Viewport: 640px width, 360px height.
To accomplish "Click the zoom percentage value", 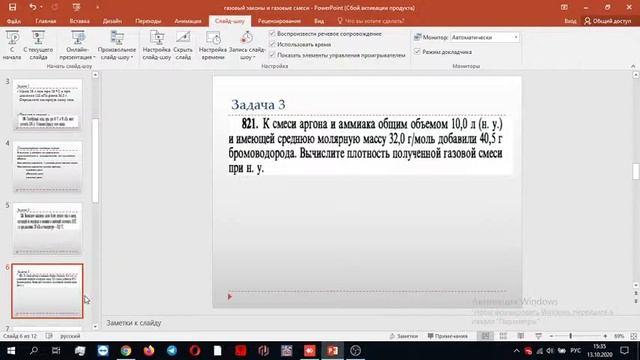I will coord(619,336).
